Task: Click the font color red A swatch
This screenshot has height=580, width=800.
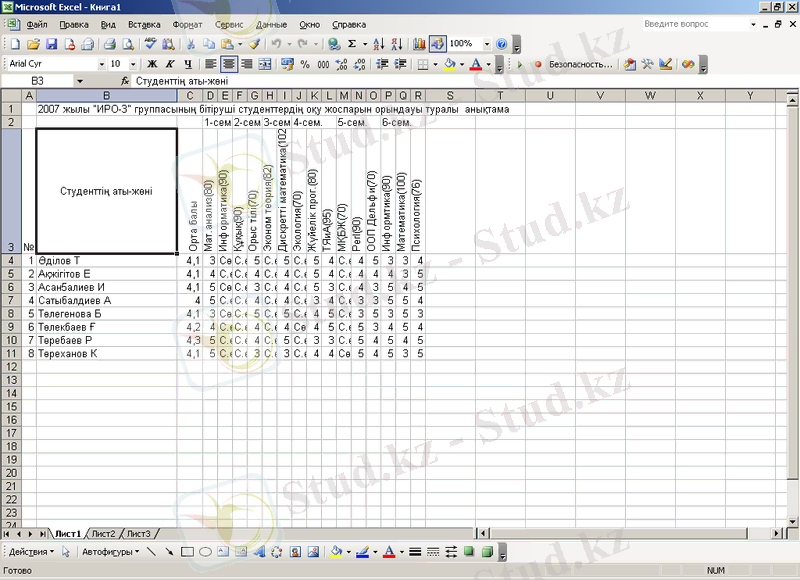Action: pyautogui.click(x=475, y=64)
